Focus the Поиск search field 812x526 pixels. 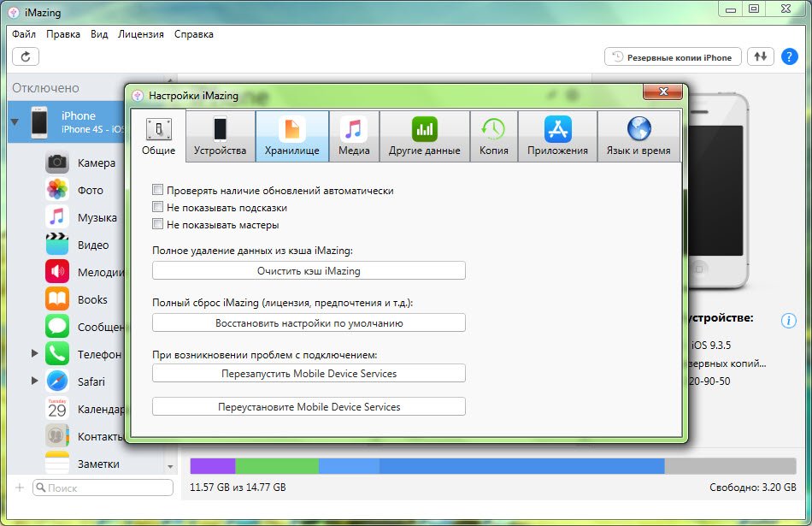[103, 488]
